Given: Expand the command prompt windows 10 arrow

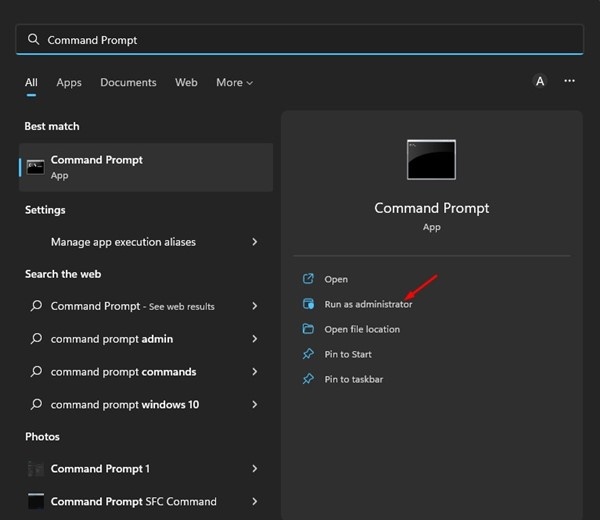Looking at the screenshot, I should (x=255, y=404).
